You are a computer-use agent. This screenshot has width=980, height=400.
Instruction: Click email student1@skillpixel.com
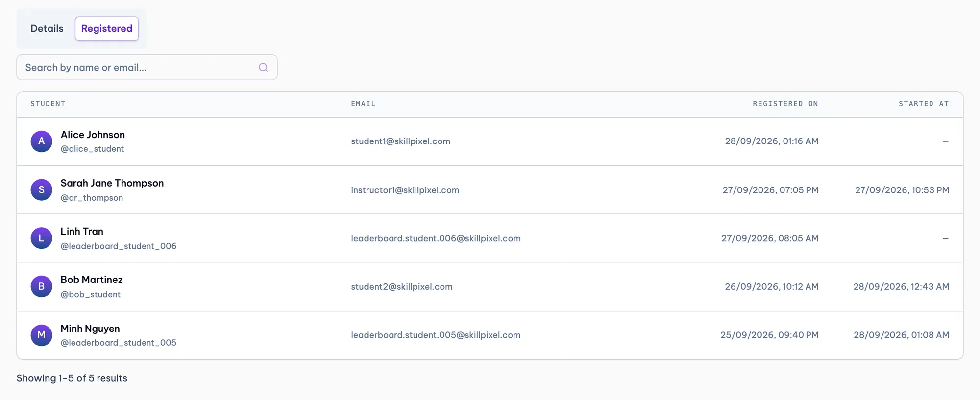click(400, 141)
